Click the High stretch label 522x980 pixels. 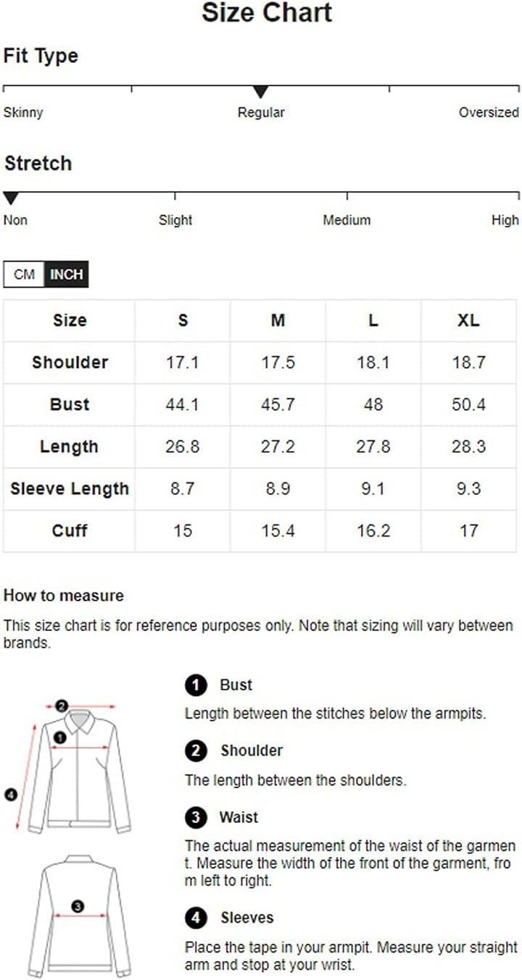click(505, 219)
